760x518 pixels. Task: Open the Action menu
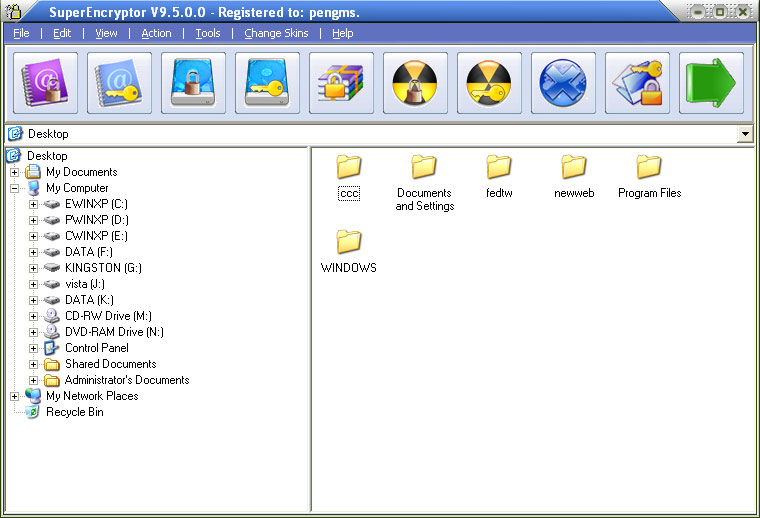(156, 33)
